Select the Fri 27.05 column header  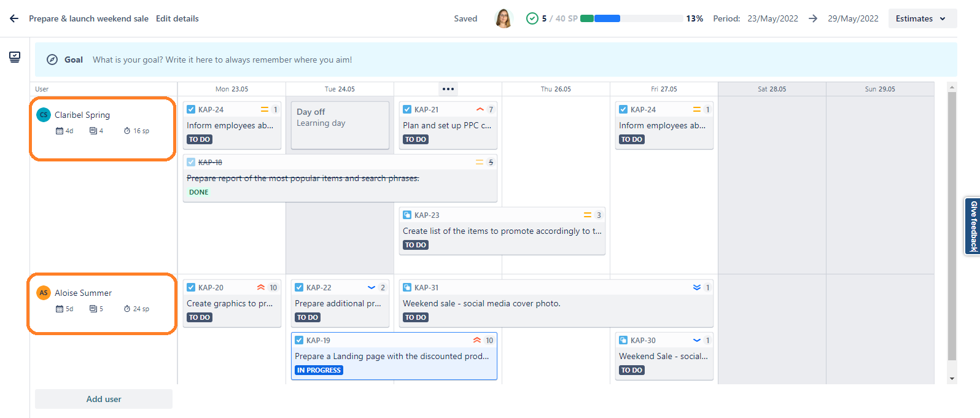664,89
